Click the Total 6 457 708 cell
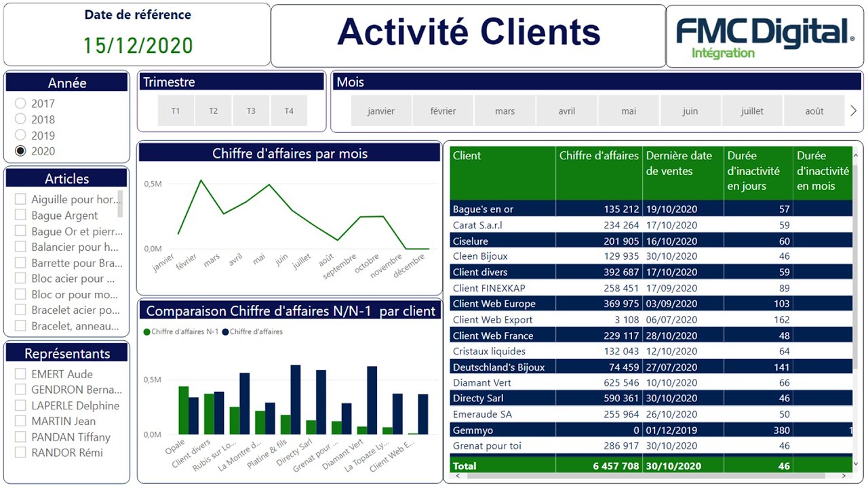The width and height of the screenshot is (868, 488). (x=599, y=466)
